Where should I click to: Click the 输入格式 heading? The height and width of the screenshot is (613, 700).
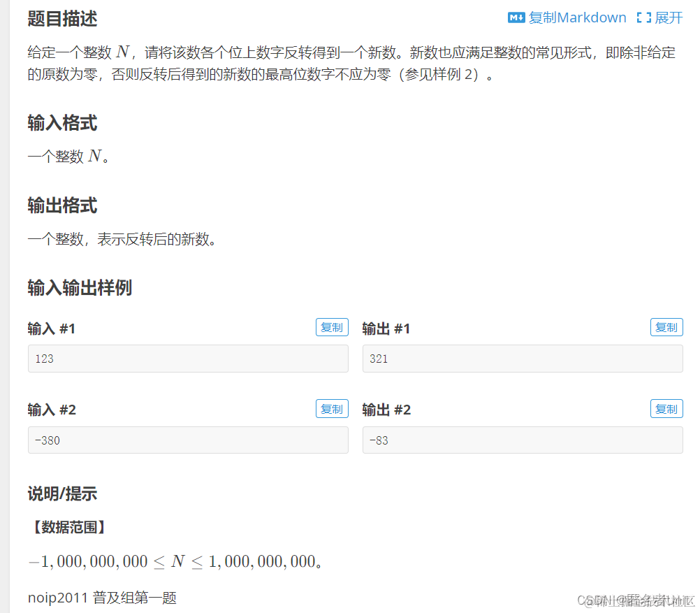point(62,123)
